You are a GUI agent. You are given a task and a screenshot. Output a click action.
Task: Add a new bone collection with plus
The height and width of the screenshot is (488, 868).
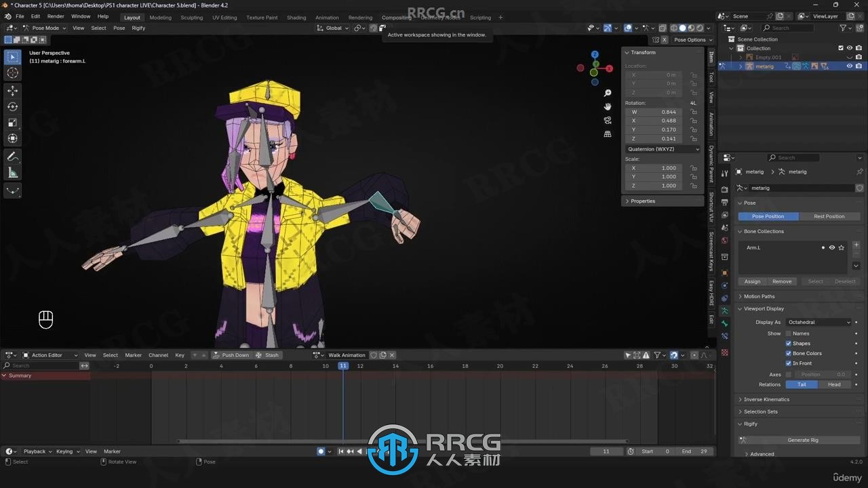856,245
